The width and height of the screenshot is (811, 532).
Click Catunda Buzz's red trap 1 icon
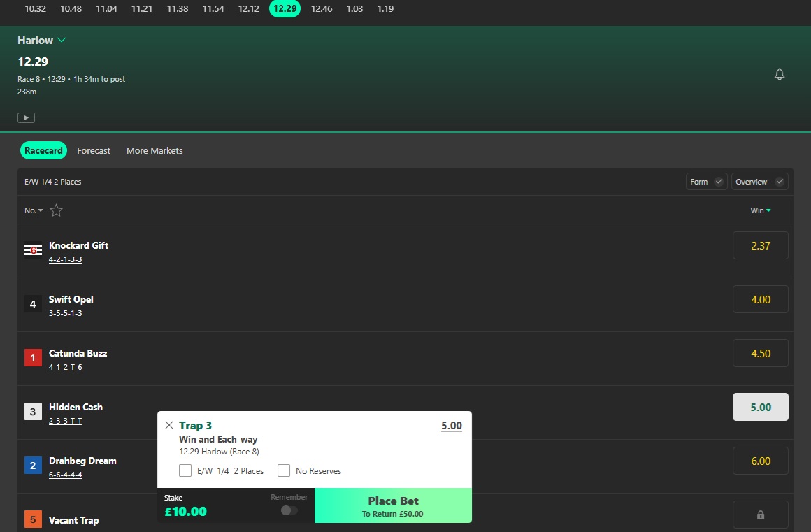pos(33,357)
